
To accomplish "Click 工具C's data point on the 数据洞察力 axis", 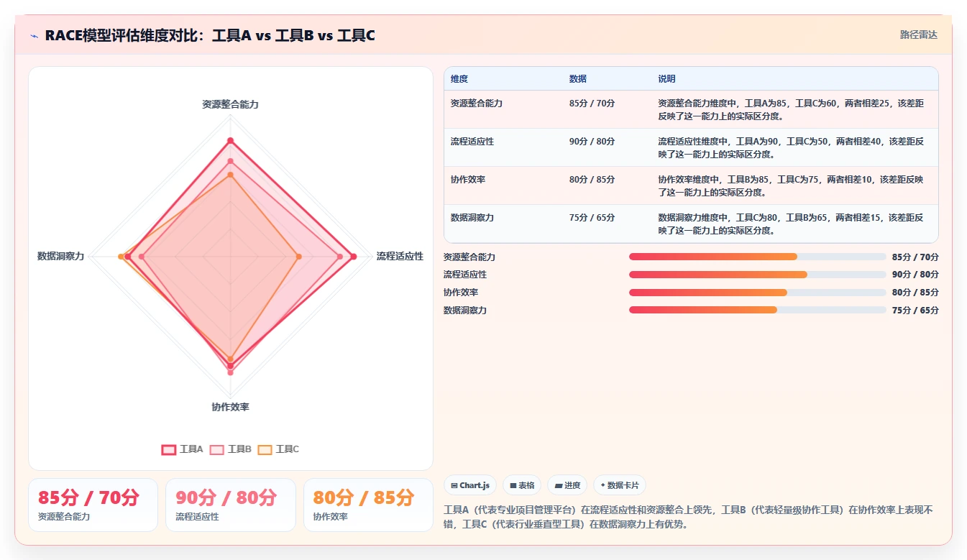I will tap(121, 257).
